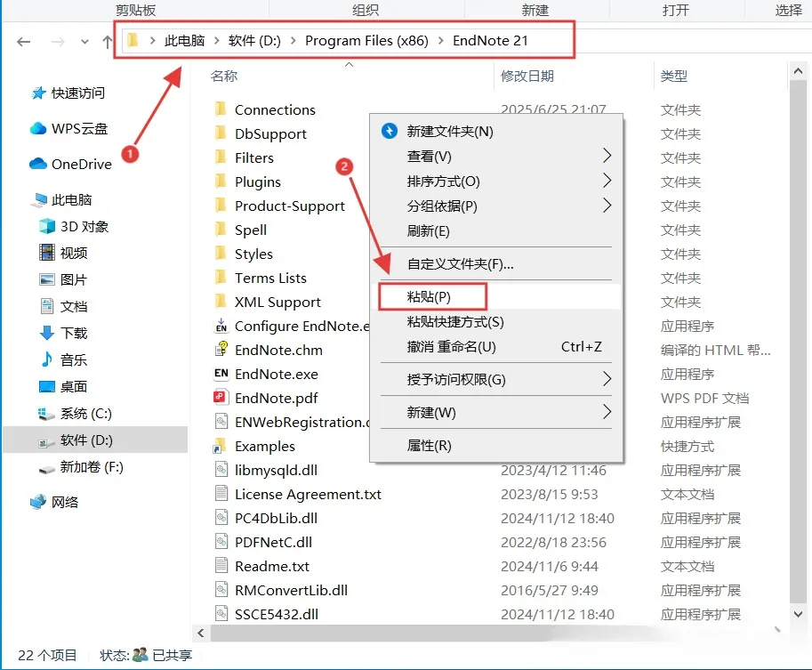The image size is (812, 670).
Task: Sort by 名称 column header
Action: (224, 77)
